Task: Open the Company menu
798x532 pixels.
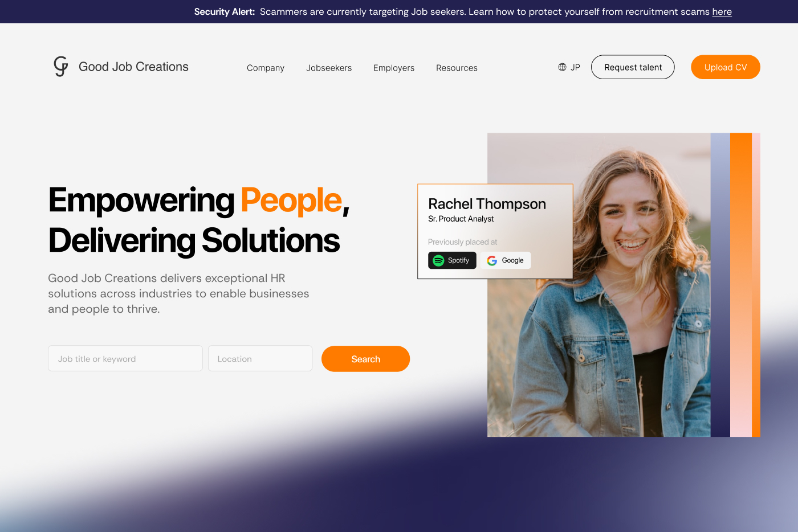Action: click(x=266, y=68)
